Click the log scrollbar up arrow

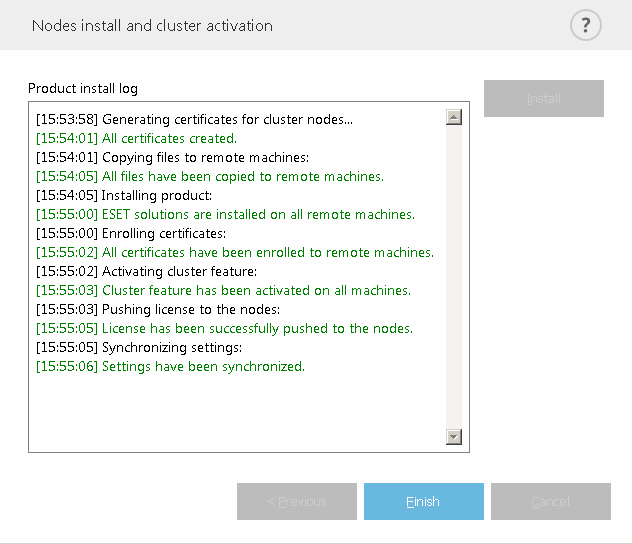click(x=454, y=118)
